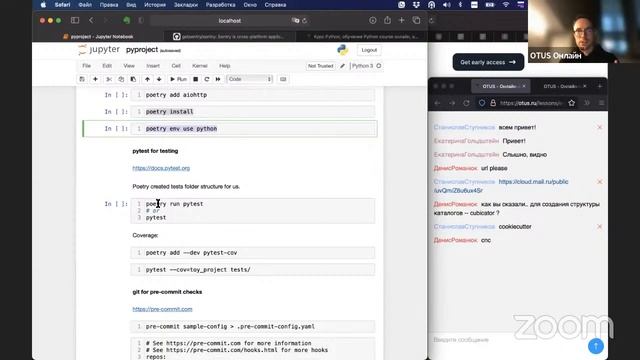Copy selected cells in Jupyter toolbar
The width and height of the screenshot is (640, 360).
point(121,79)
